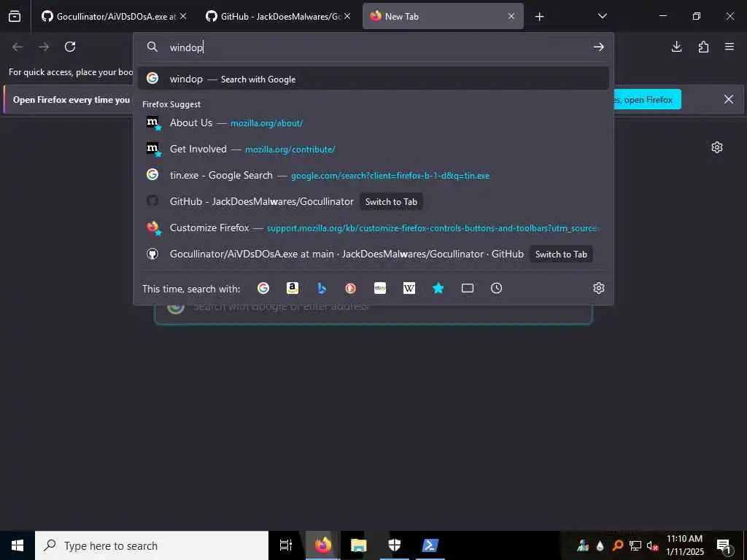Open Windows Security shield on taskbar
The image size is (747, 560).
[394, 545]
